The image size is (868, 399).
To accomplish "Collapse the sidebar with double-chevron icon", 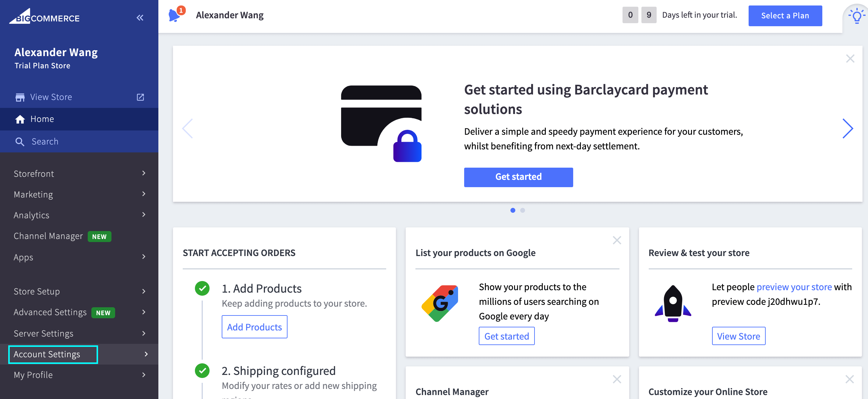I will pyautogui.click(x=140, y=18).
